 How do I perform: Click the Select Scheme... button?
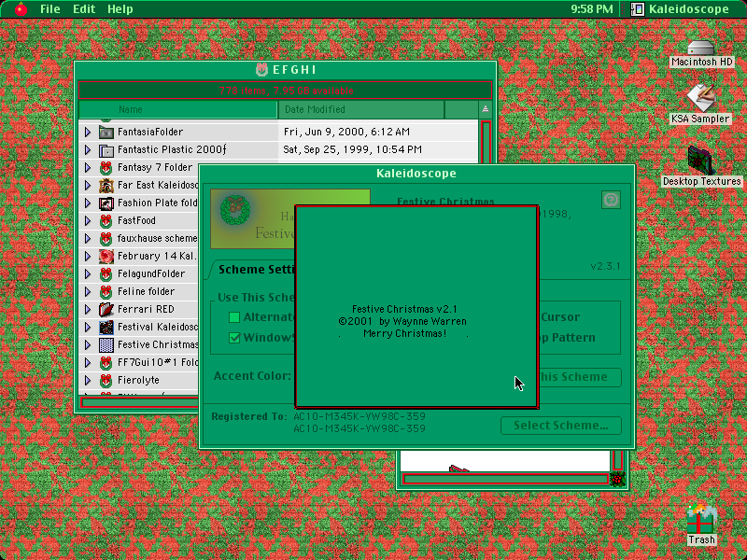[561, 426]
